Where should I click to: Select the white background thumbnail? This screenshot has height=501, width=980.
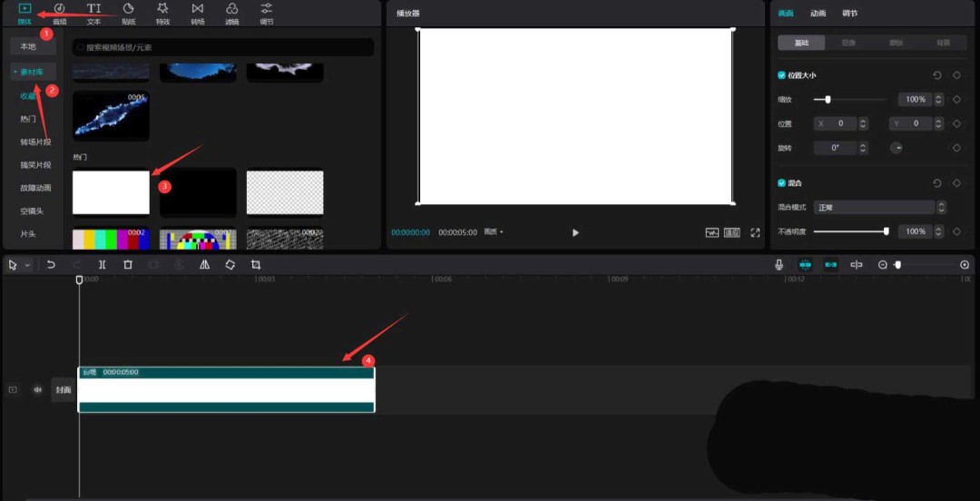112,192
